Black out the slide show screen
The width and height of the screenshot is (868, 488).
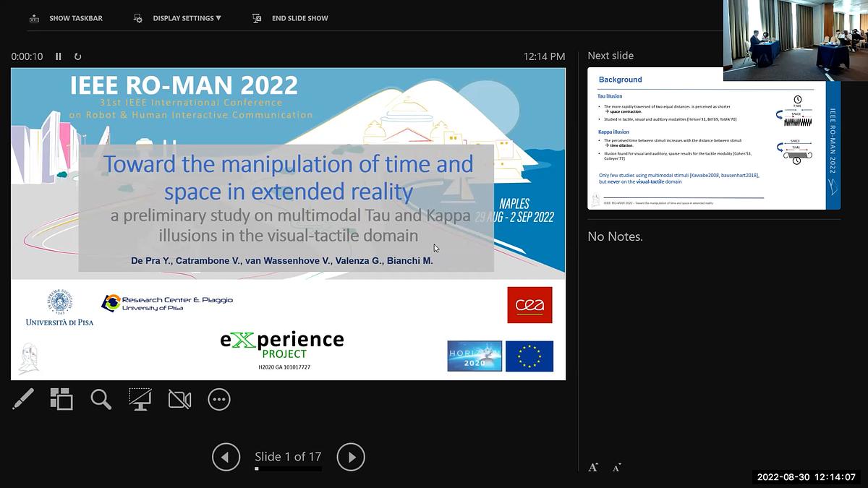[140, 399]
